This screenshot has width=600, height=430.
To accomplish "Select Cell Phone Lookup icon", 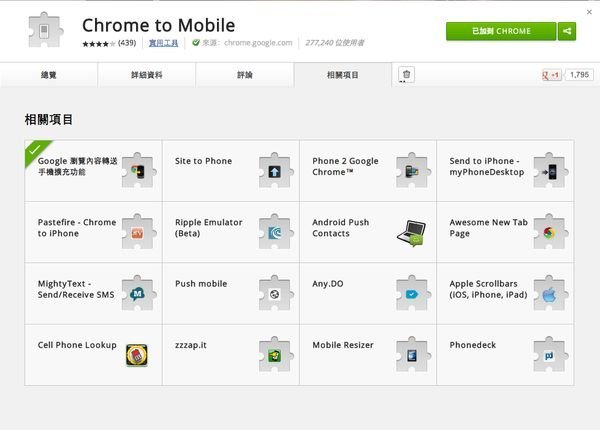I will [138, 355].
